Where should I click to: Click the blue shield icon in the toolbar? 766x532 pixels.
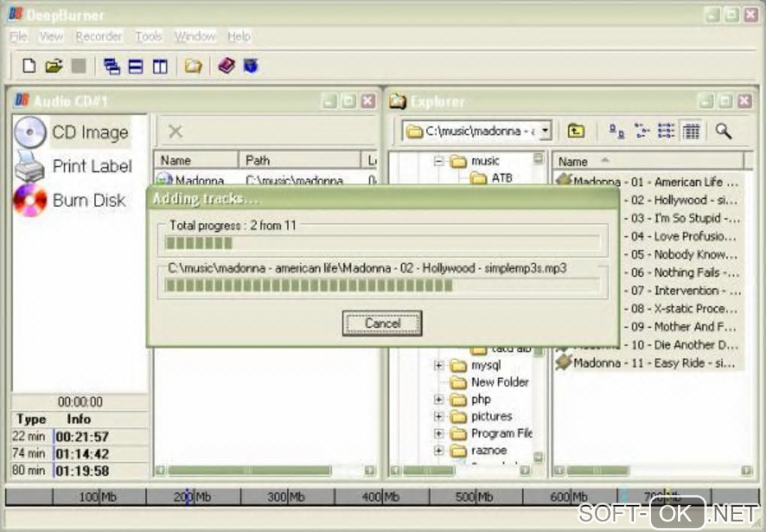(251, 65)
